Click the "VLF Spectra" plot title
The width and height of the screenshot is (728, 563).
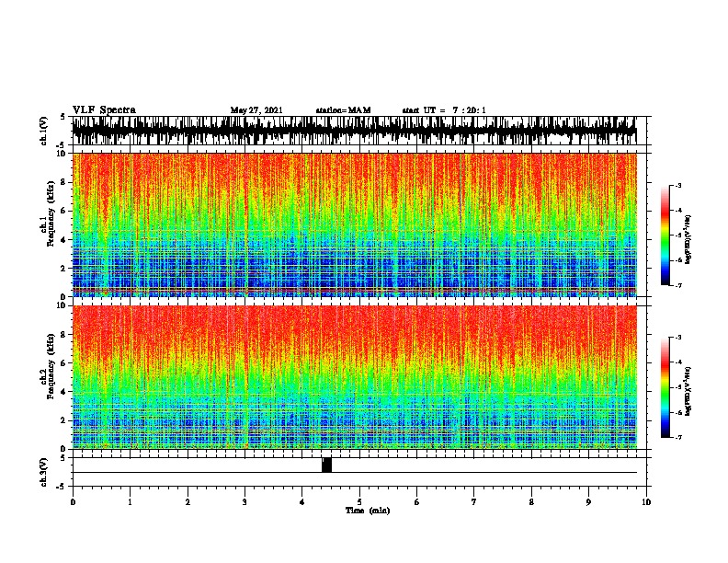[104, 110]
